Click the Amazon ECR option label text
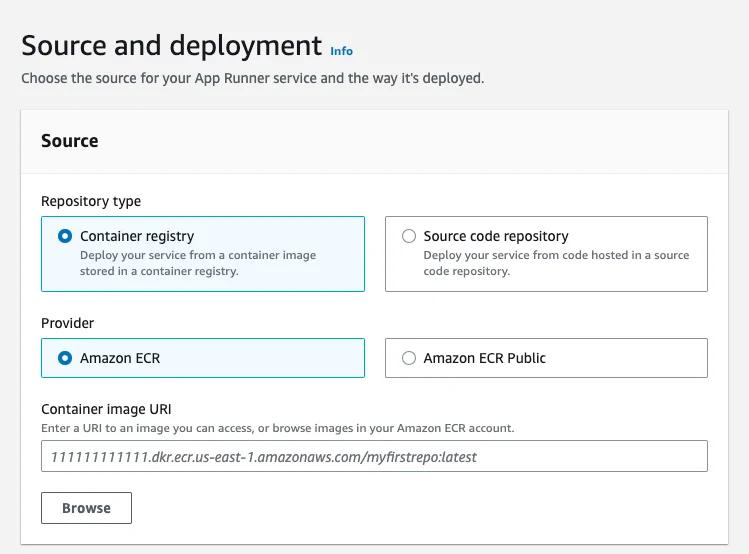Viewport: 749px width, 554px height. coord(120,358)
